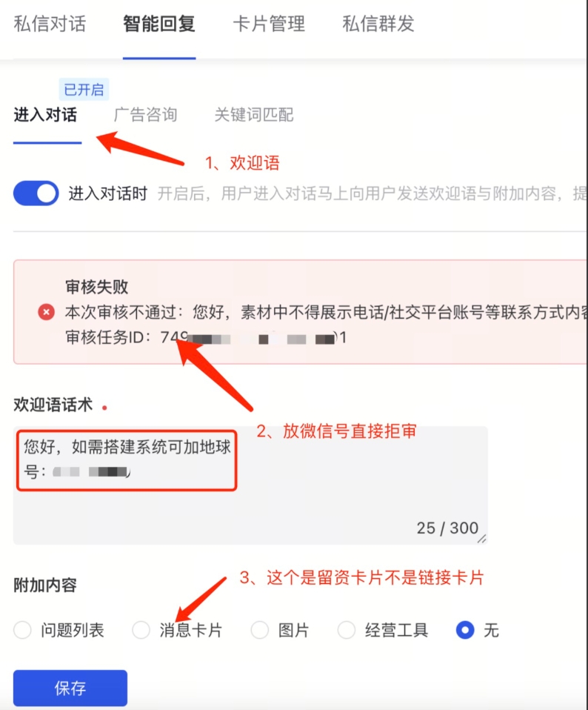588x710 pixels.
Task: Click the red error icon in 审核失败 alert
Action: [x=46, y=312]
